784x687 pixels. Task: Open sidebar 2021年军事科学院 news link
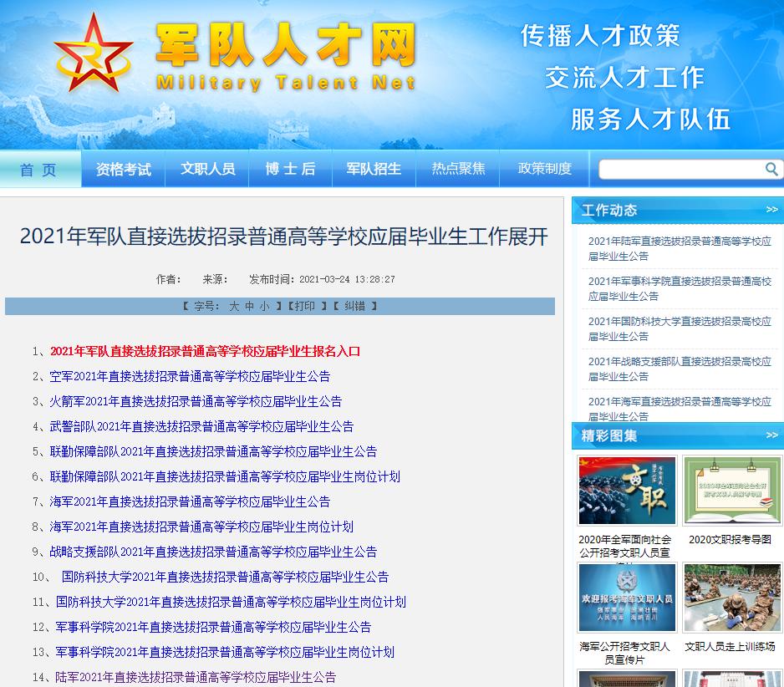pos(680,288)
